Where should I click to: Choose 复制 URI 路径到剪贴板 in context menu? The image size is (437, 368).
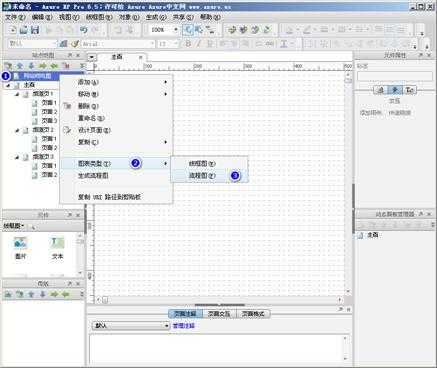tap(116, 197)
